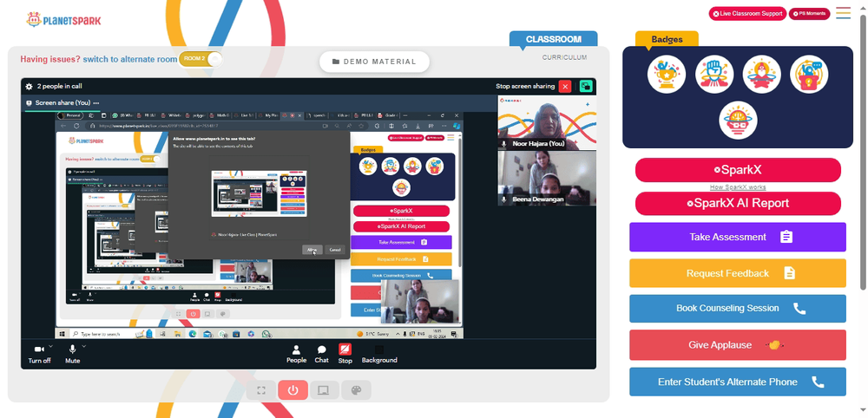This screenshot has width=868, height=418.
Task: Open Enter Student's Alternate Phone
Action: point(737,382)
